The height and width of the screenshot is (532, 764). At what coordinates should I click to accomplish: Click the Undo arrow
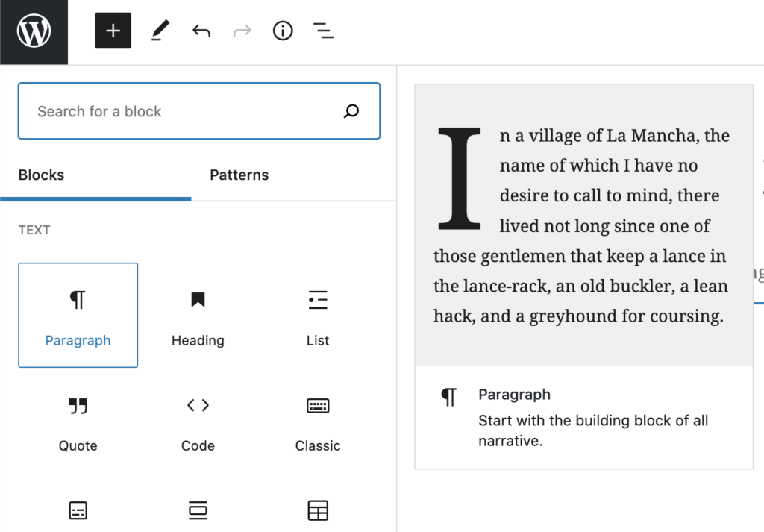(x=201, y=31)
